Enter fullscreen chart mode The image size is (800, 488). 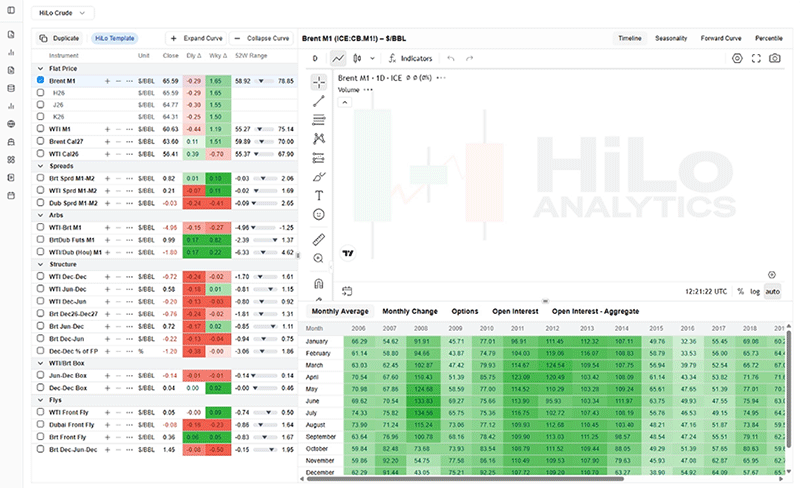tap(756, 58)
